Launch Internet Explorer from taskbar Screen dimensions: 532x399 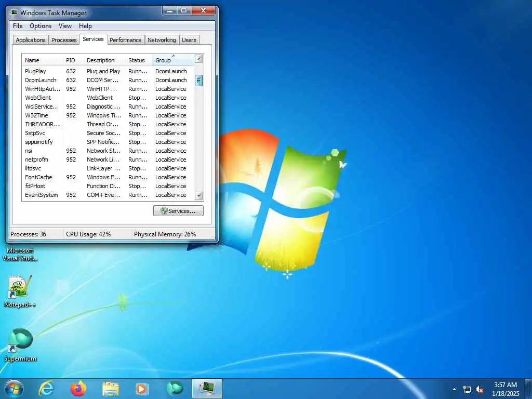pos(46,389)
